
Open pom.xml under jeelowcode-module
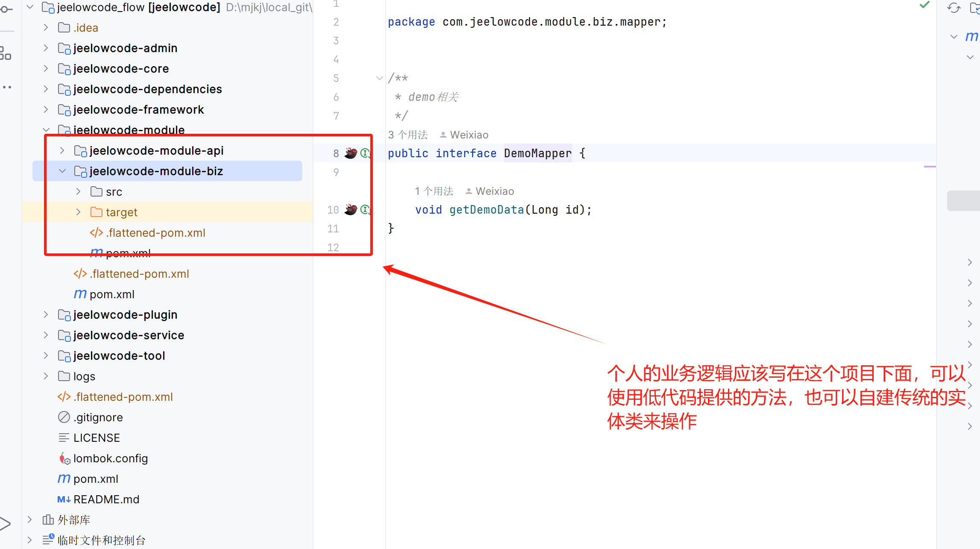pos(112,294)
